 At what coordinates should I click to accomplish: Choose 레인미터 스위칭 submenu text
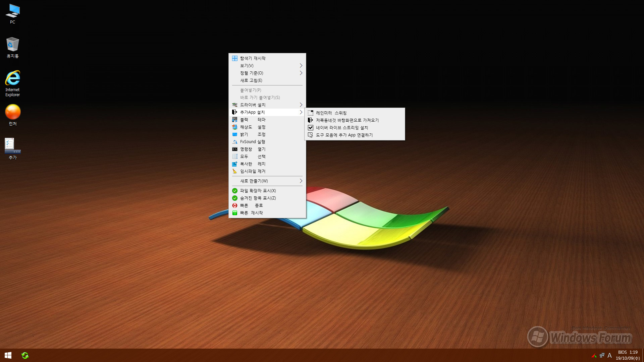[x=331, y=113]
